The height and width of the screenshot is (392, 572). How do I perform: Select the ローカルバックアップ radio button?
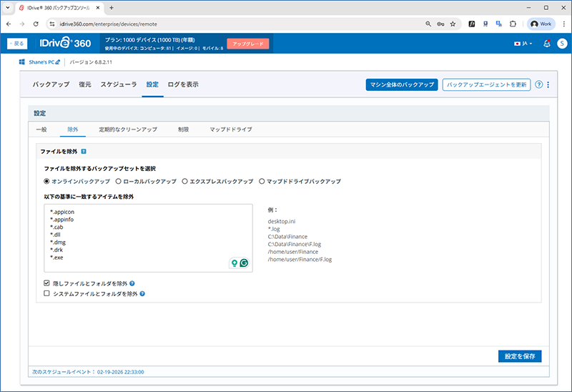[x=119, y=182]
